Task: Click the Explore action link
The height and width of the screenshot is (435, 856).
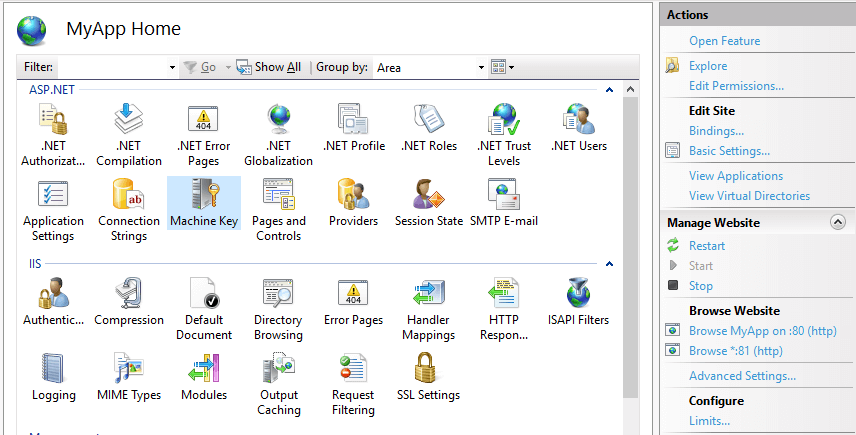Action: (708, 66)
